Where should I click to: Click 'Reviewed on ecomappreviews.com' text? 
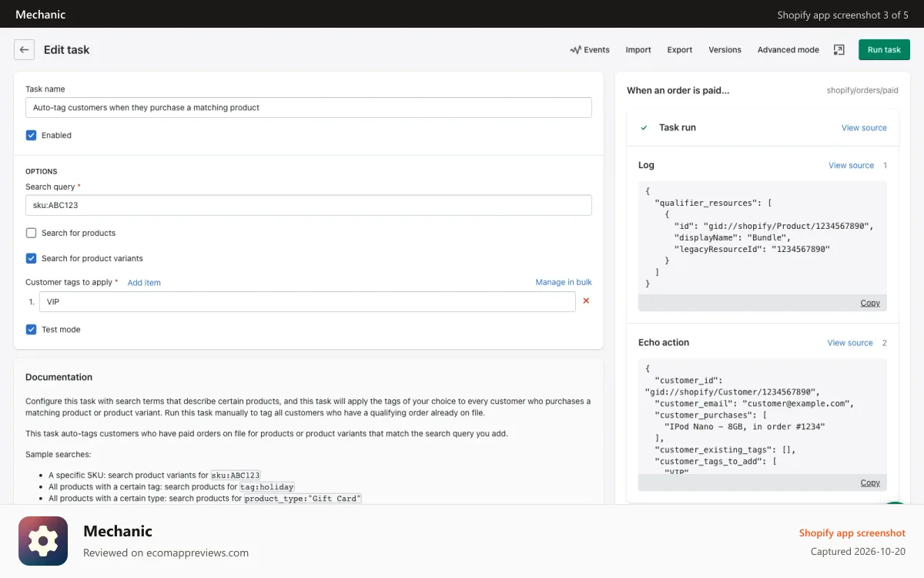tap(166, 553)
